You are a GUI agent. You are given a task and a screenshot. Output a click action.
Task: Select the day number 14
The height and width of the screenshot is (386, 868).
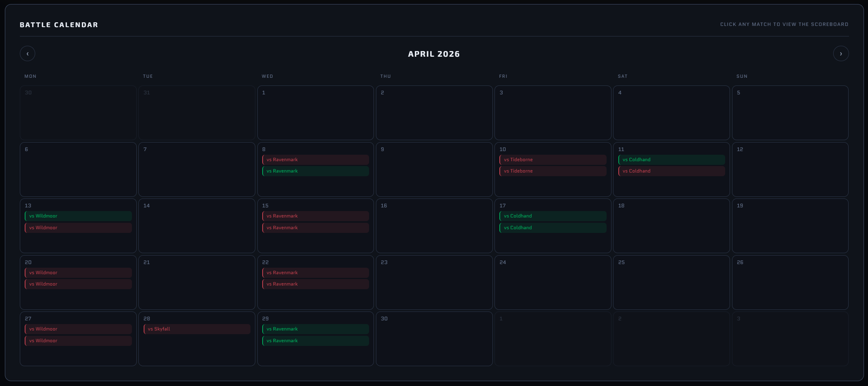tap(146, 206)
